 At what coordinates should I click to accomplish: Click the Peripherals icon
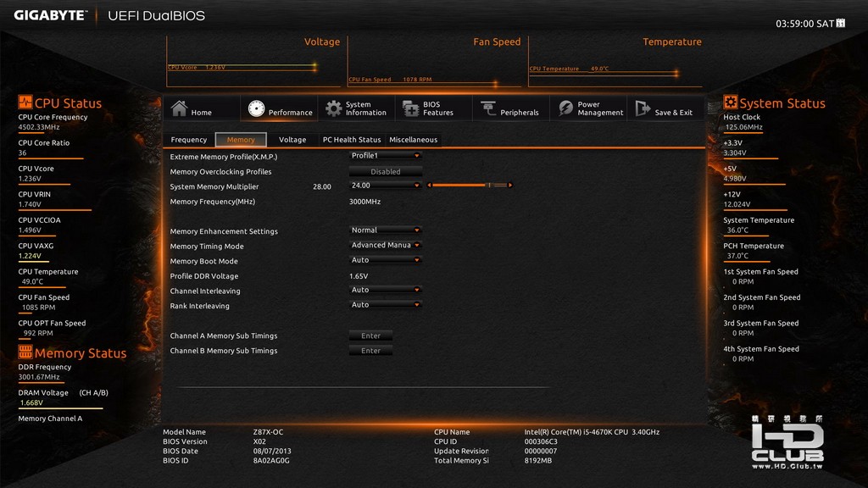488,108
